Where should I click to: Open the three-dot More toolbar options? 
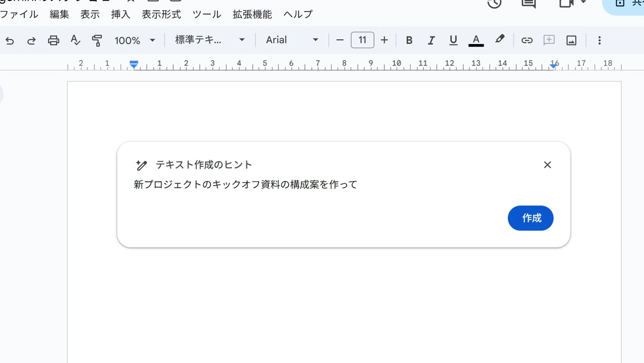pos(599,40)
